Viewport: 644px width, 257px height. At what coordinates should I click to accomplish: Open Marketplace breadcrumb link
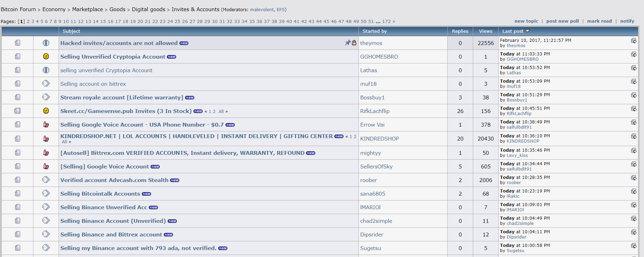[88, 9]
